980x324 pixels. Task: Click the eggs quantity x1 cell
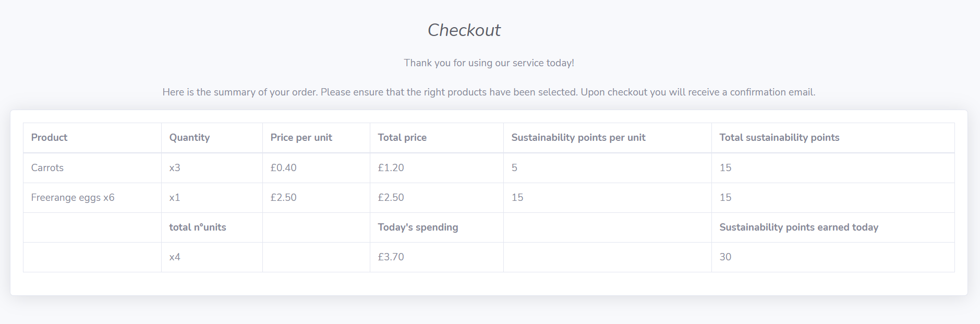click(x=175, y=198)
